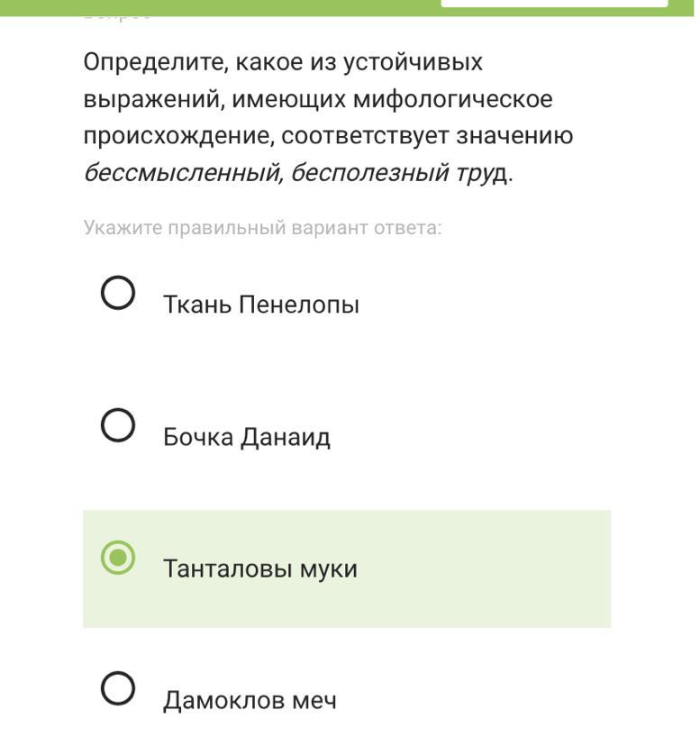This screenshot has height=746, width=700.
Task: Click the answer text 'Бочка Данаид'
Action: tap(246, 437)
